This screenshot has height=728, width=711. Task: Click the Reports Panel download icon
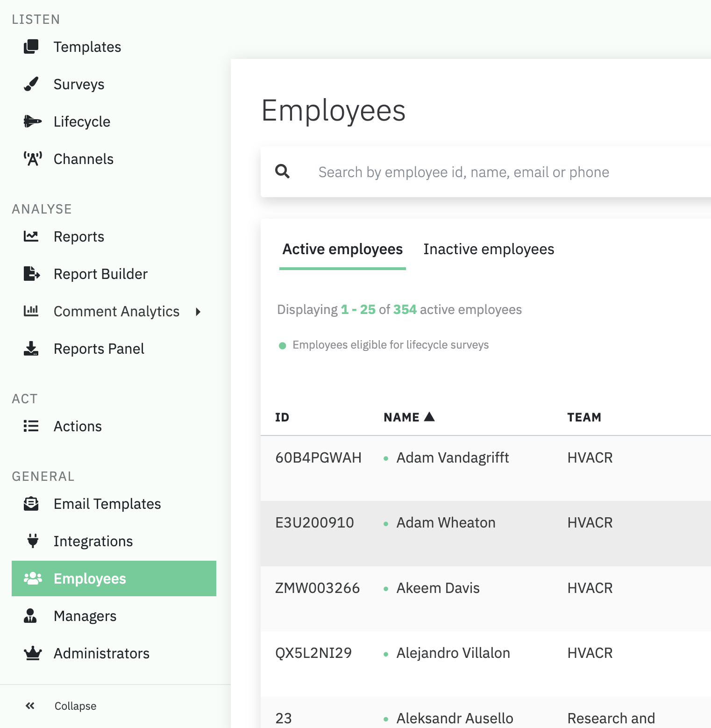31,349
